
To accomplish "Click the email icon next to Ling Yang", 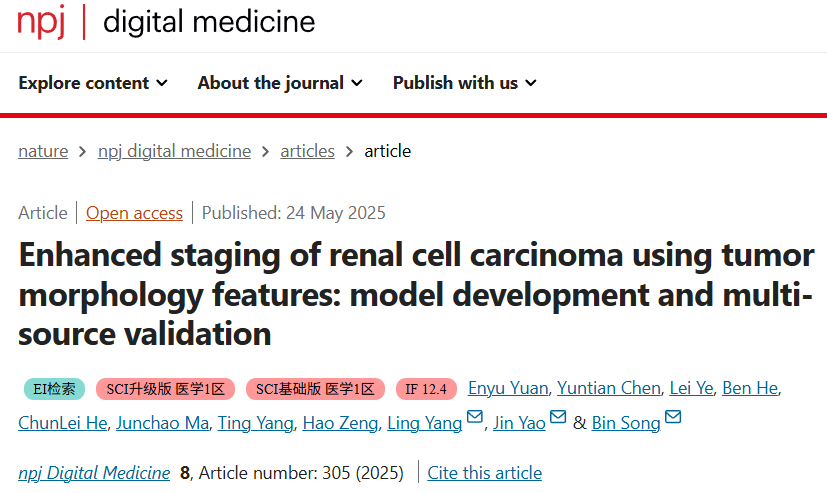I will click(475, 417).
